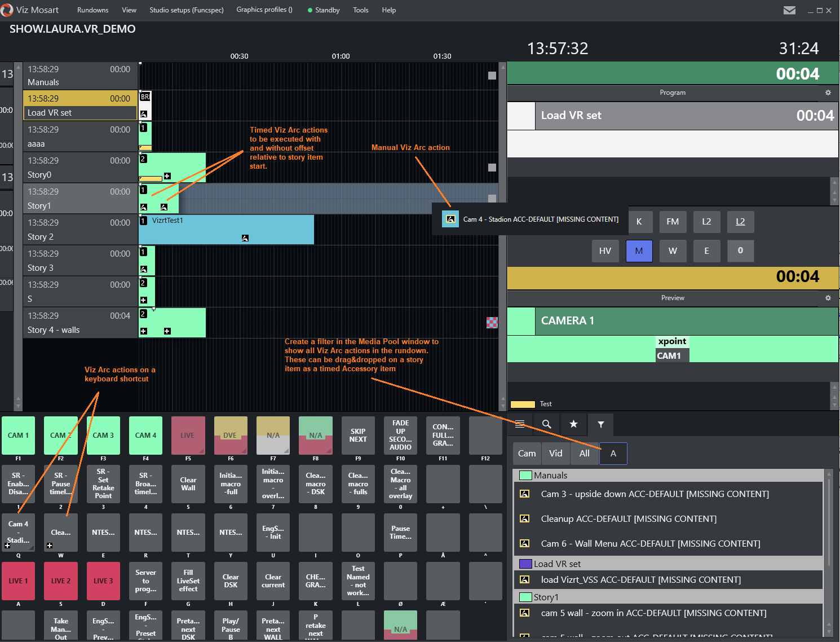
Task: Open the Tools menu
Action: 360,10
